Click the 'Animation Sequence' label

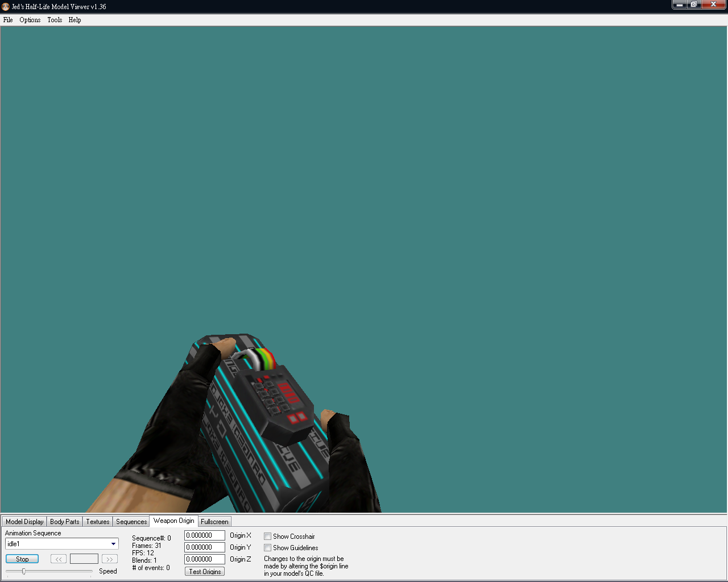tap(33, 533)
